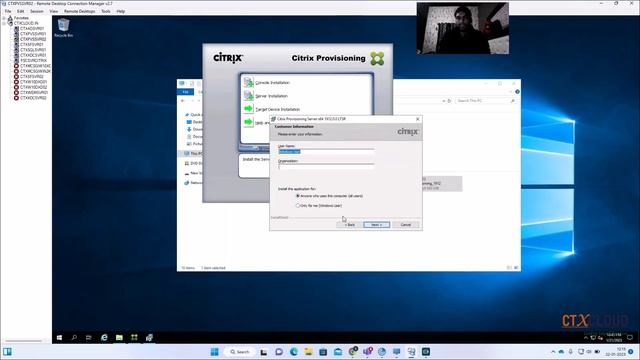
Task: Select Anyone who uses this computer option
Action: (x=298, y=196)
